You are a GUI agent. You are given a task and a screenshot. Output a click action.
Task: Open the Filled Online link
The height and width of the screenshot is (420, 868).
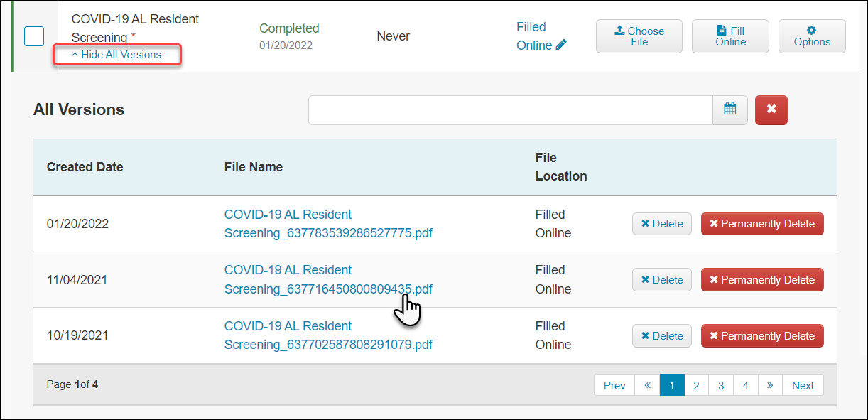coord(541,36)
